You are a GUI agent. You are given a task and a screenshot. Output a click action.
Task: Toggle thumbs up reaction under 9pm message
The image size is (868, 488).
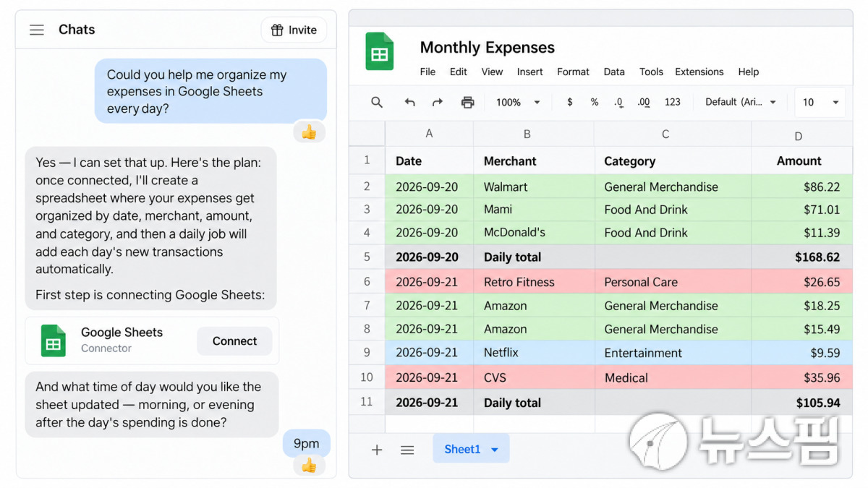point(309,465)
